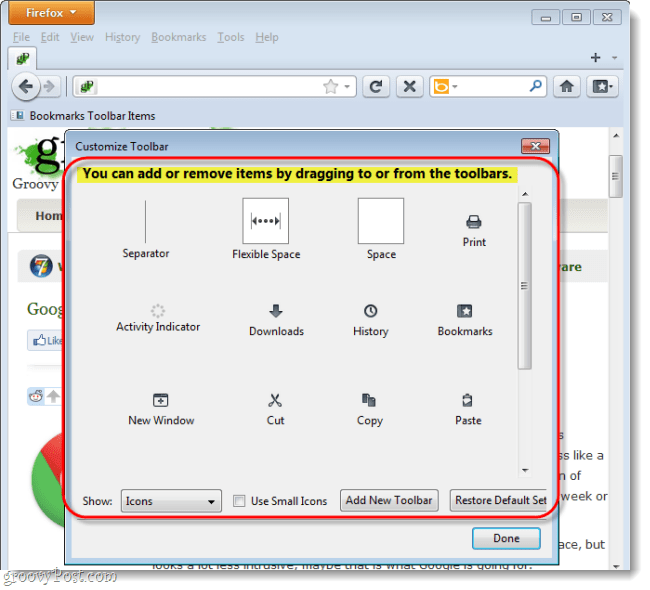Viewport: 650px width, 590px height.
Task: Open the bookmarks menu toolbar button
Action: coord(602,87)
